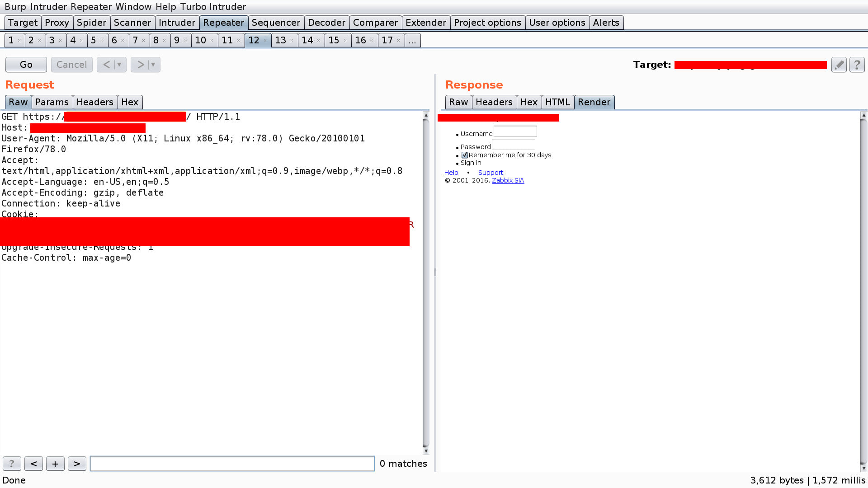Click the Username field in rendered response
868x488 pixels.
515,131
